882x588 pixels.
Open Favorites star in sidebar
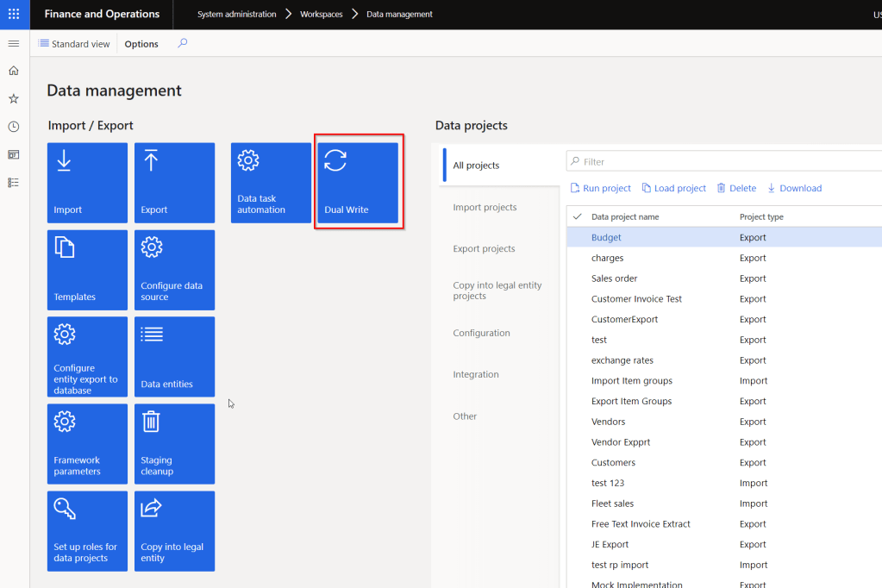point(14,99)
